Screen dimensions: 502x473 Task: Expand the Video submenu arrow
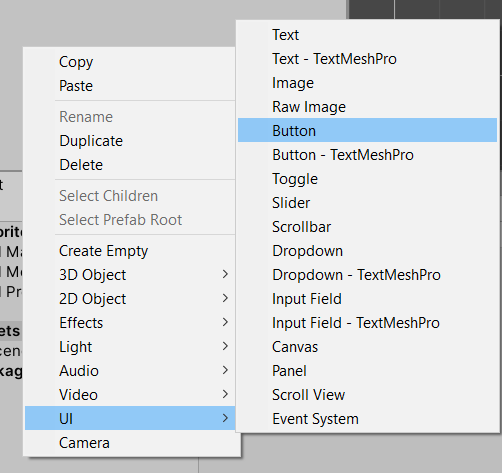coord(225,394)
